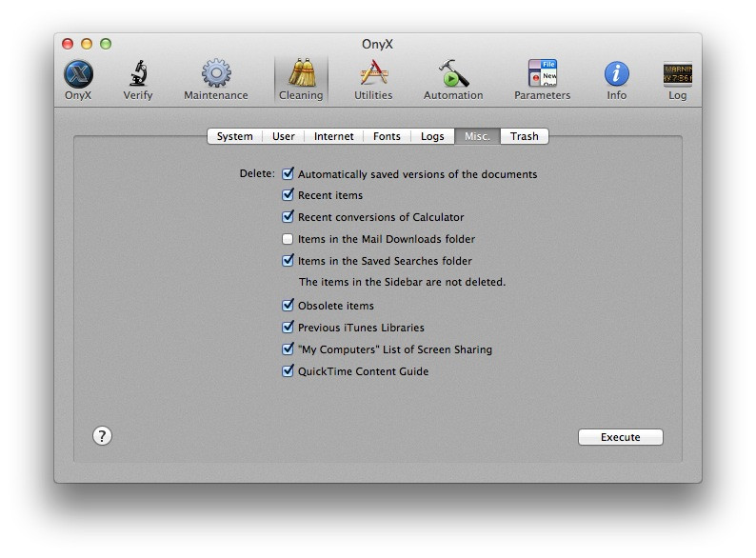
Task: Uncheck QuickTime Content Guide
Action: (x=288, y=370)
